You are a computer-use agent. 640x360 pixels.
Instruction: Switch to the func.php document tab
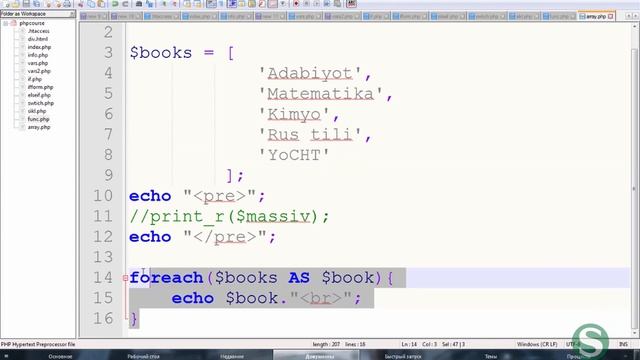(x=559, y=16)
